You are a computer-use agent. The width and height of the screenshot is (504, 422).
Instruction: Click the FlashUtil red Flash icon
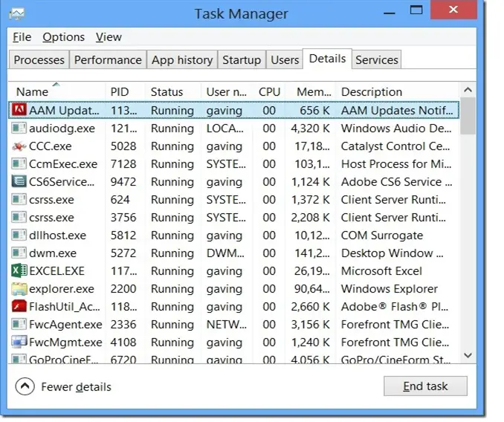pos(19,306)
